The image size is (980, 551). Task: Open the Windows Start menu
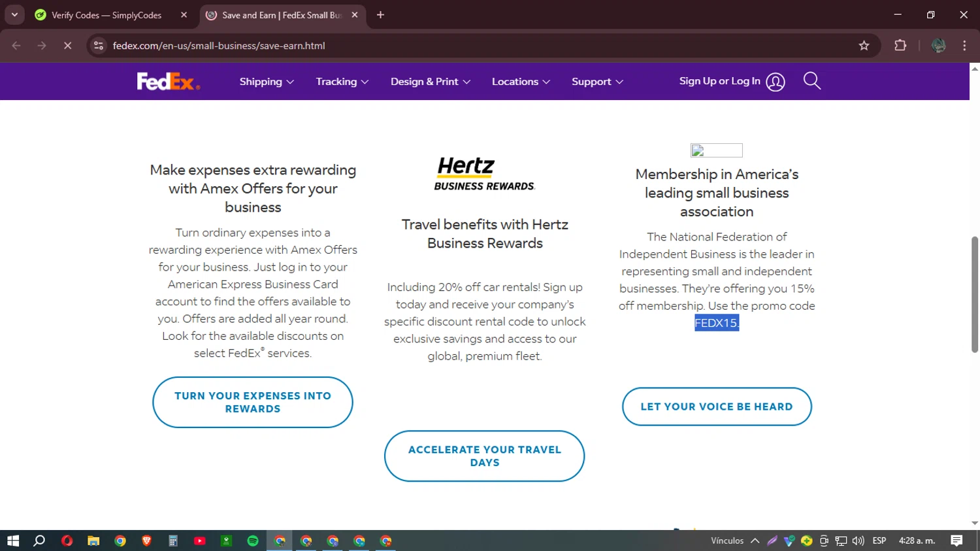(13, 541)
